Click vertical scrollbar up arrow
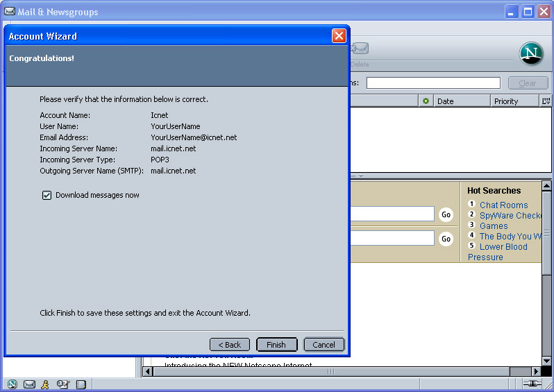The width and height of the screenshot is (554, 392). pos(546,186)
